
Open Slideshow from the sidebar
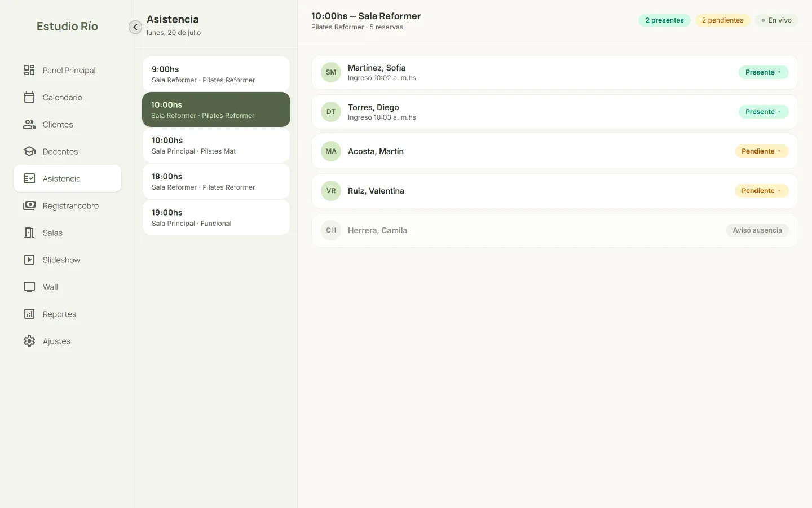[x=68, y=260]
